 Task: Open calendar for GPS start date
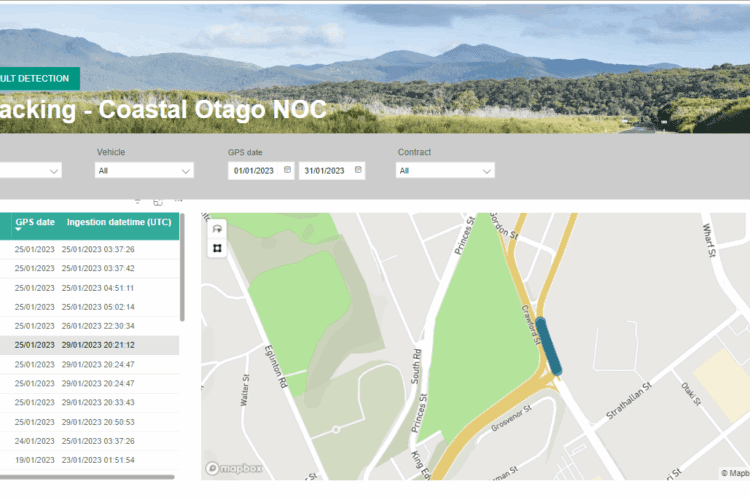point(287,171)
